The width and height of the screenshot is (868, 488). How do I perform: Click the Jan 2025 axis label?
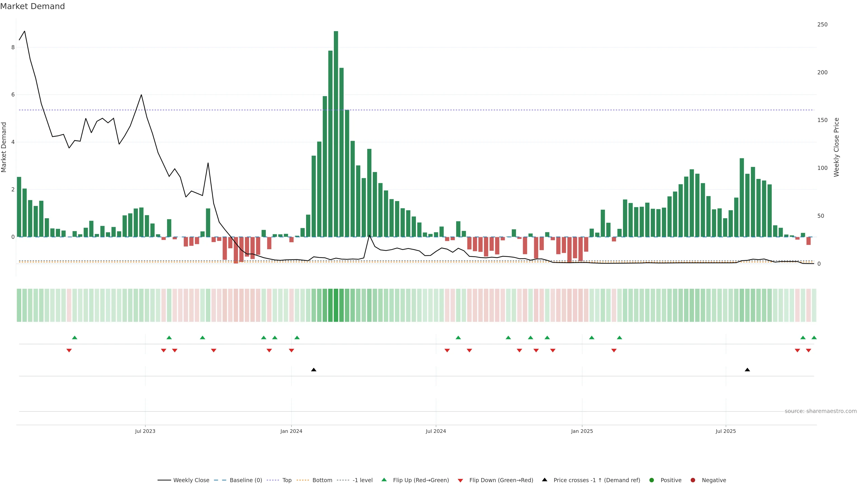582,431
